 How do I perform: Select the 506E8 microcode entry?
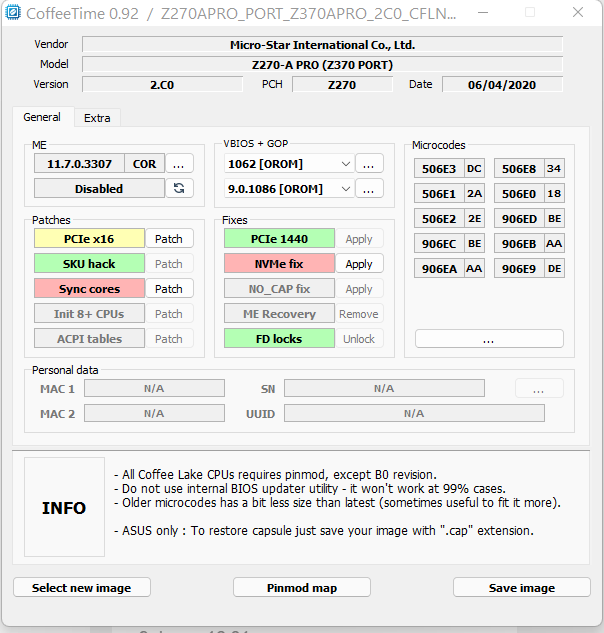pyautogui.click(x=529, y=168)
